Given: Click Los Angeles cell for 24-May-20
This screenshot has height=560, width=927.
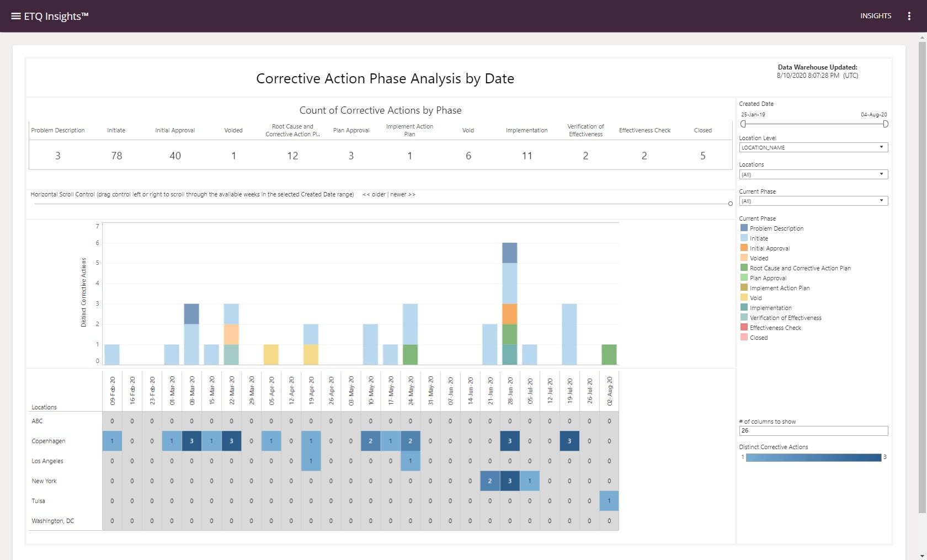Looking at the screenshot, I should tap(411, 461).
